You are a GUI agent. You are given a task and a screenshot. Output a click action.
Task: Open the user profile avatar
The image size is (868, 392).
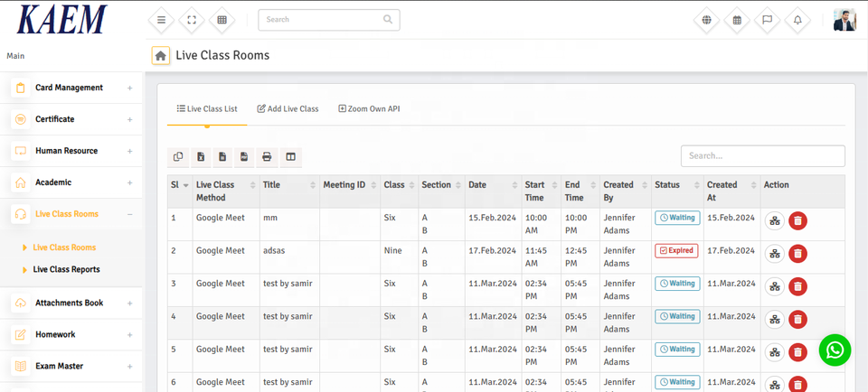click(844, 20)
